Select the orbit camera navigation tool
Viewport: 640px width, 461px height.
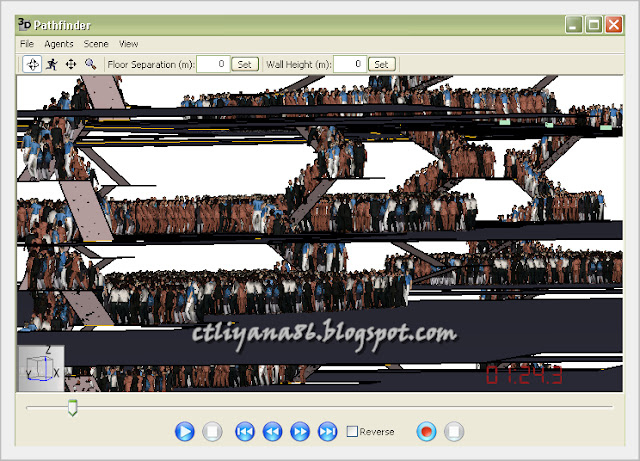pyautogui.click(x=32, y=65)
